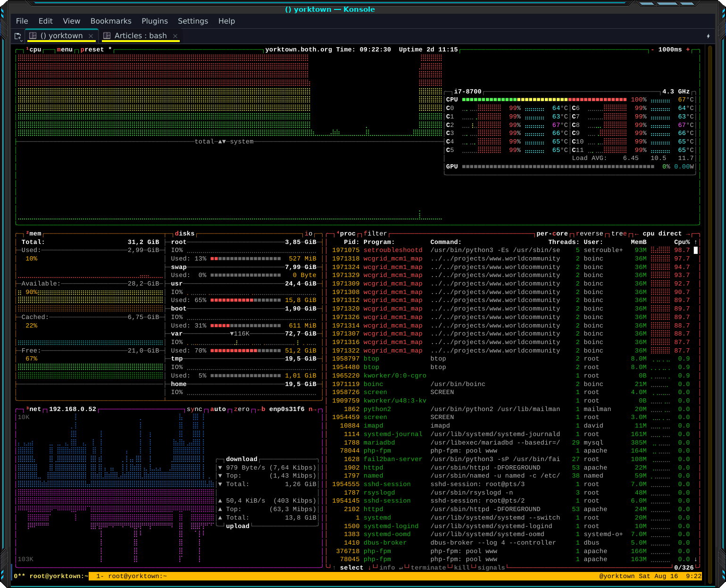Image resolution: width=726 pixels, height=588 pixels.
Task: Click the down arrow next to select
Action: tap(369, 568)
